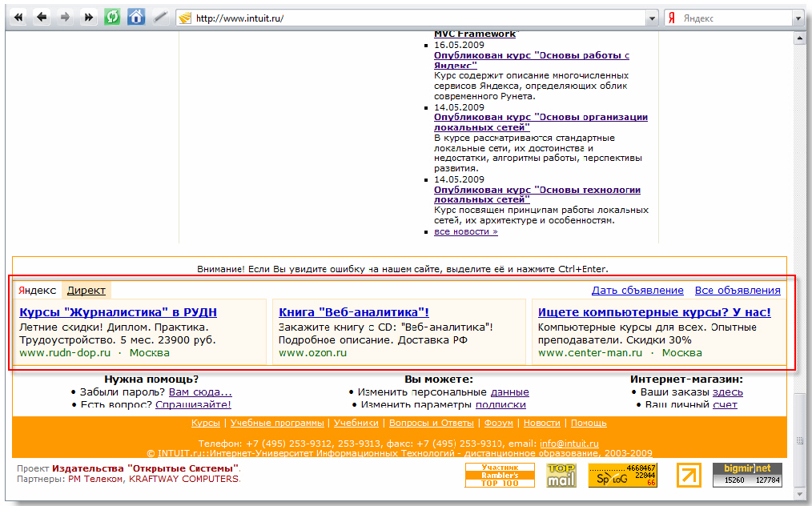Open Помощь in the footer menu
The image size is (812, 506).
tap(589, 423)
